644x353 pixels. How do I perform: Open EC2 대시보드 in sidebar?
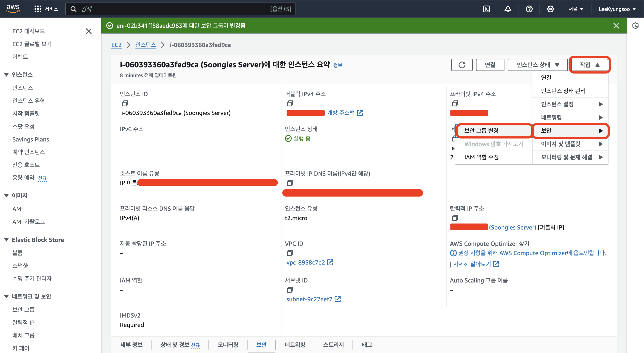pyautogui.click(x=29, y=31)
